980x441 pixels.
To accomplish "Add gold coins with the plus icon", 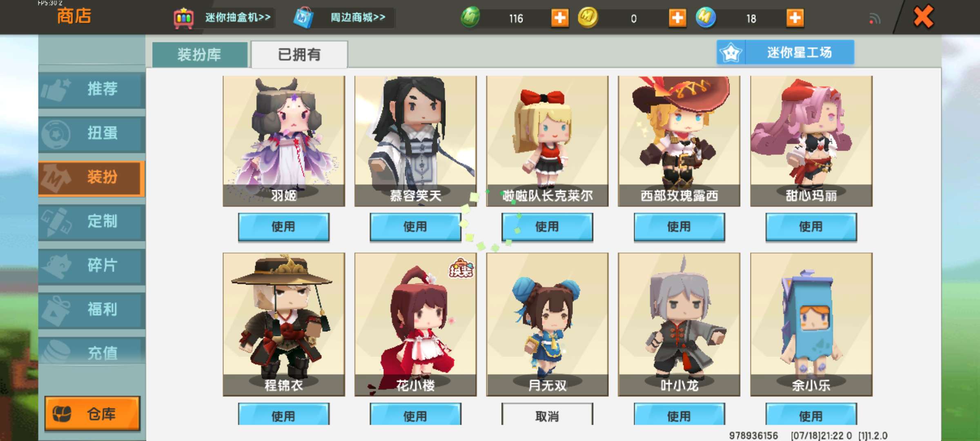I will [677, 18].
